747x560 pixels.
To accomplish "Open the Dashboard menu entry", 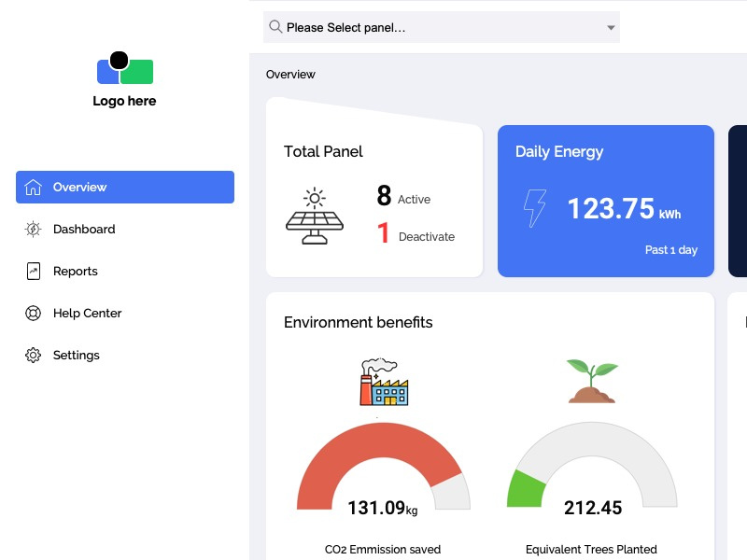I will [x=82, y=229].
